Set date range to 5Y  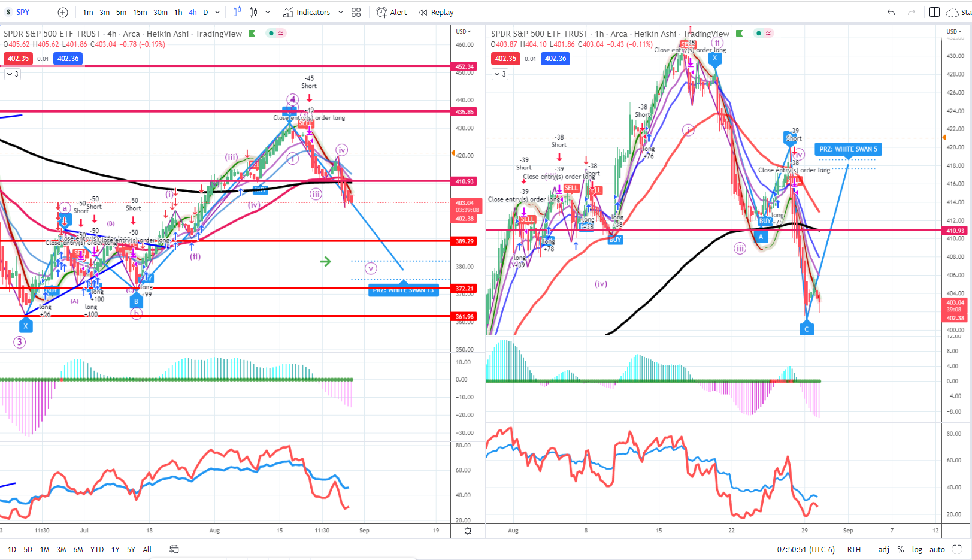tap(131, 549)
